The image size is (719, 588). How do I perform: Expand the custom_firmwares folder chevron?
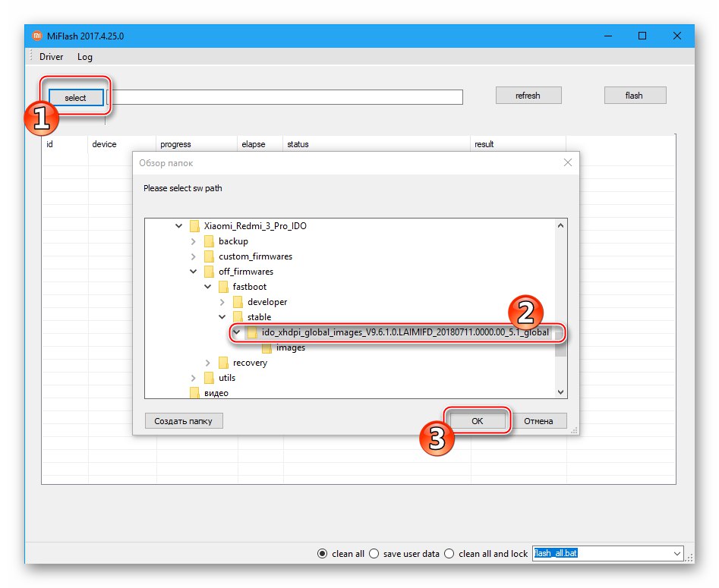194,256
